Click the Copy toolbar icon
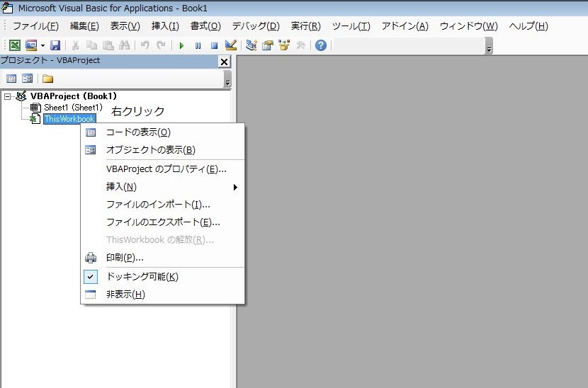Screen dimensions: 588x388 click(91, 45)
